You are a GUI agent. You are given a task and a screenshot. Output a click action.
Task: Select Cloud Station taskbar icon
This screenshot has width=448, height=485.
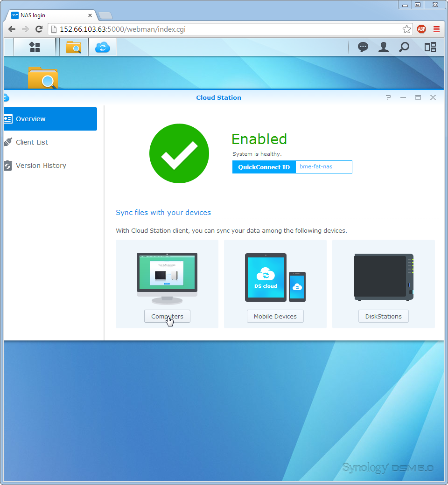102,47
